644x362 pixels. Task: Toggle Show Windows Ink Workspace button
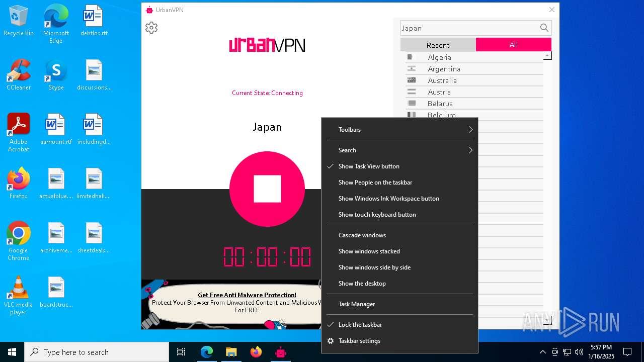[x=399, y=199]
